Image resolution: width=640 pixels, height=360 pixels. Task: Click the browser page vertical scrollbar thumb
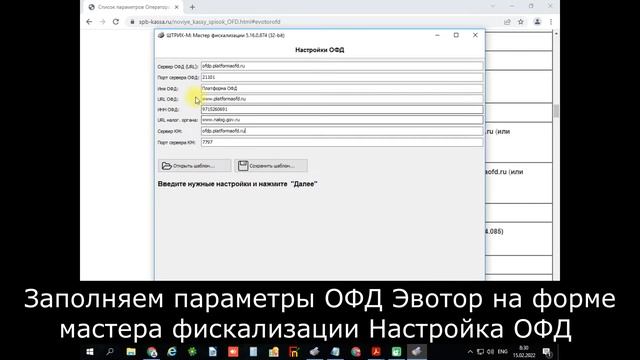[x=556, y=110]
